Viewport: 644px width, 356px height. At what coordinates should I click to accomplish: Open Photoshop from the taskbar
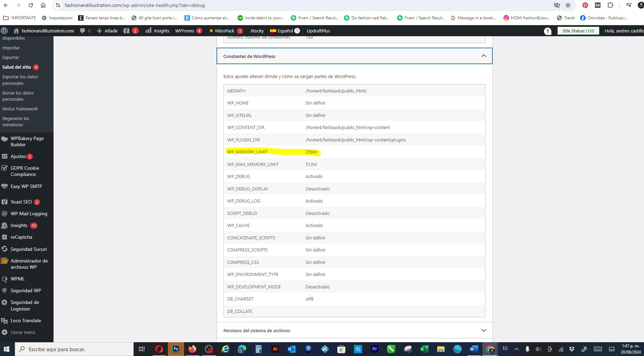[176, 349]
